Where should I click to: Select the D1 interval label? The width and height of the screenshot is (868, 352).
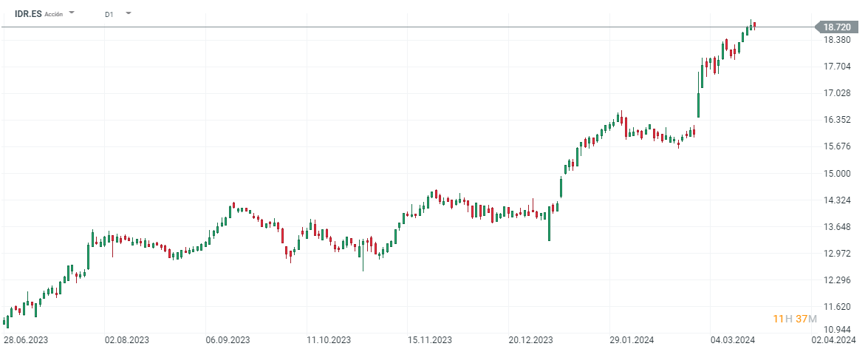pyautogui.click(x=109, y=14)
